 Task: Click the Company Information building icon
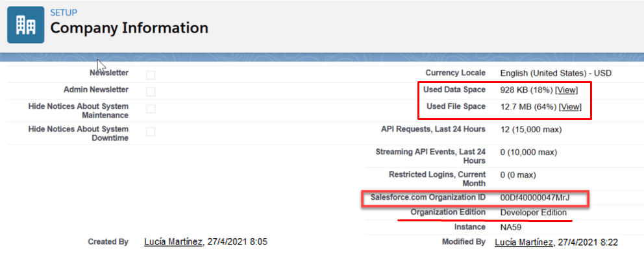25,25
